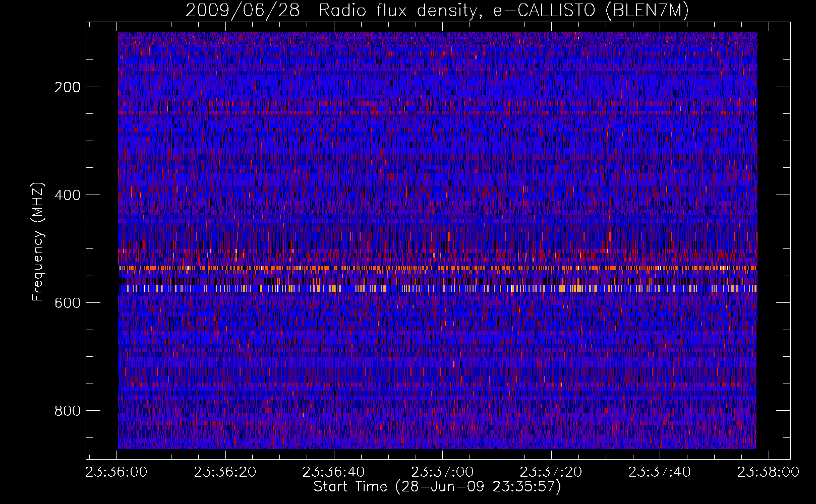
Task: Click the plot title 'Radio flux density, e-CALLISTO (BLEN7M)'
Action: coord(504,11)
